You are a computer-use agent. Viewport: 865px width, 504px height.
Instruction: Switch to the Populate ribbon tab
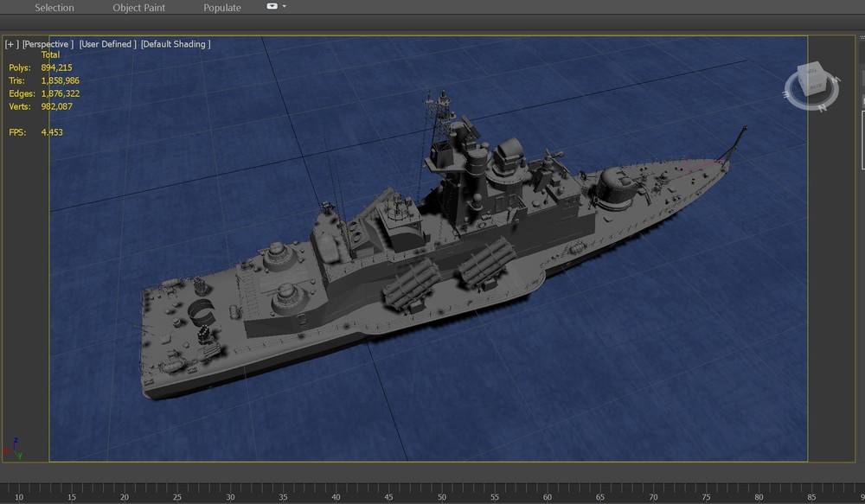pyautogui.click(x=221, y=8)
